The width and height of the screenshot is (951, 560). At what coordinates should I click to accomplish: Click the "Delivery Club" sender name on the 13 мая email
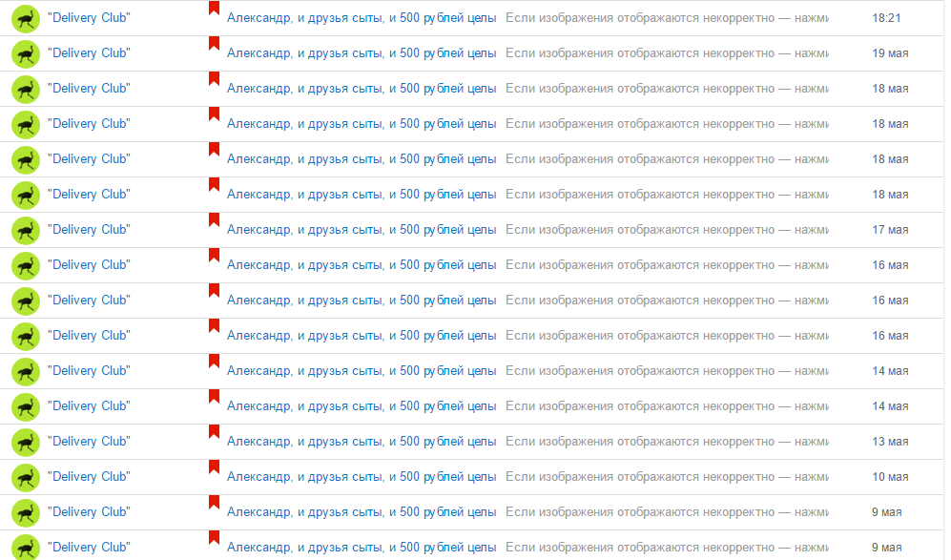click(x=89, y=441)
